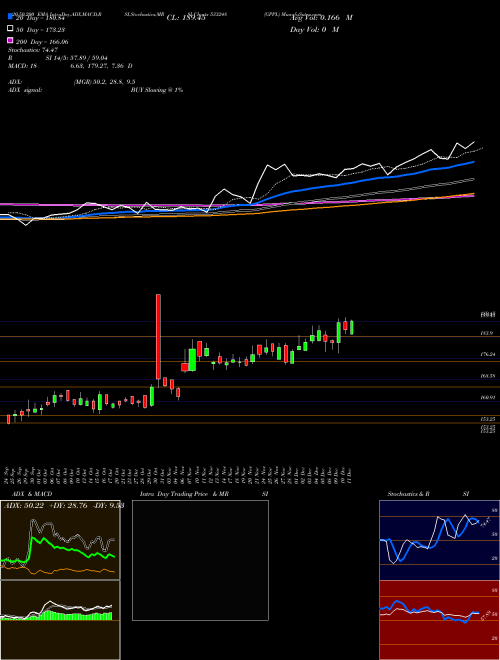Open the empty intraday trading price panel
The width and height of the screenshot is (500, 660).
click(200, 560)
